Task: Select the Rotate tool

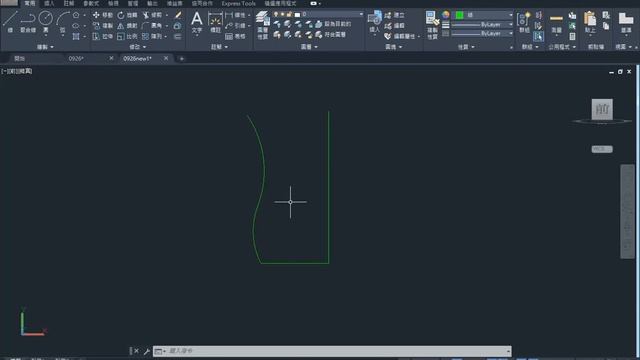Action: point(127,15)
